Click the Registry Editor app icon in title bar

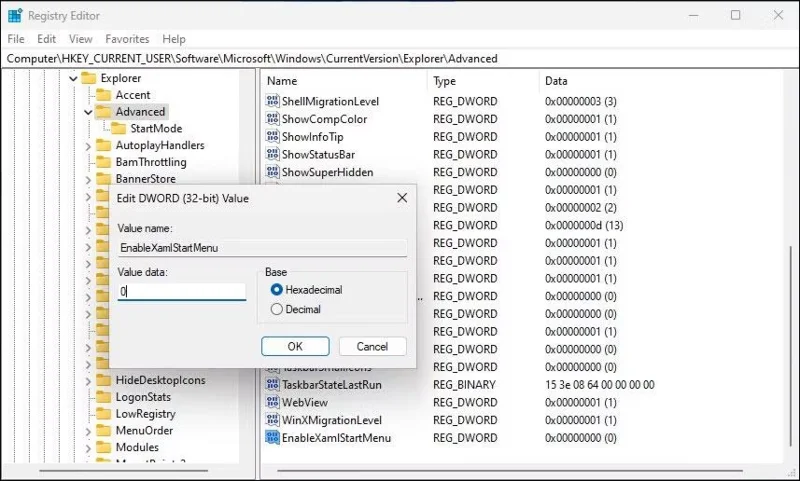tap(15, 16)
